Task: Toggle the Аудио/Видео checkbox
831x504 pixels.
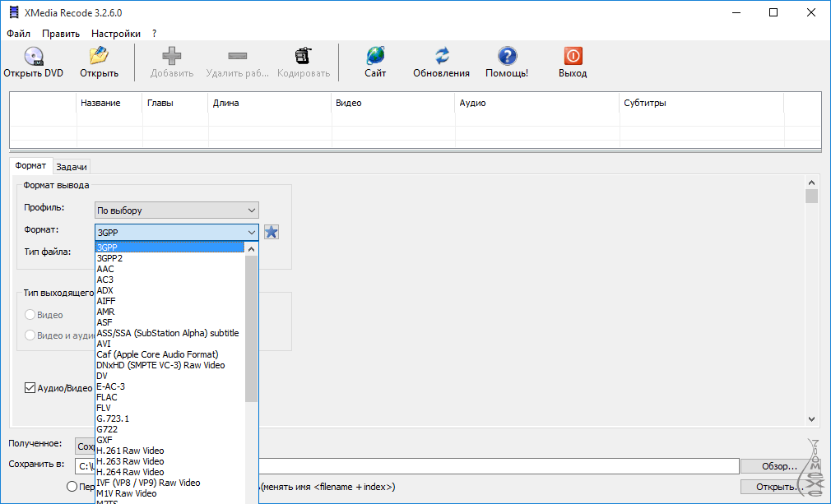Action: pyautogui.click(x=30, y=388)
